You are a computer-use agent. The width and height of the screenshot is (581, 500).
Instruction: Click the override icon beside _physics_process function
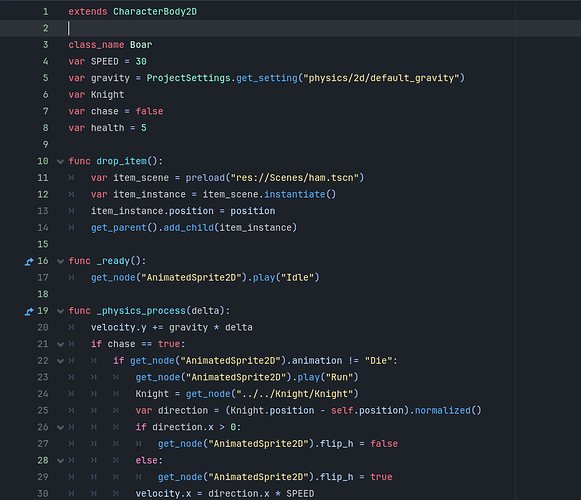click(29, 311)
